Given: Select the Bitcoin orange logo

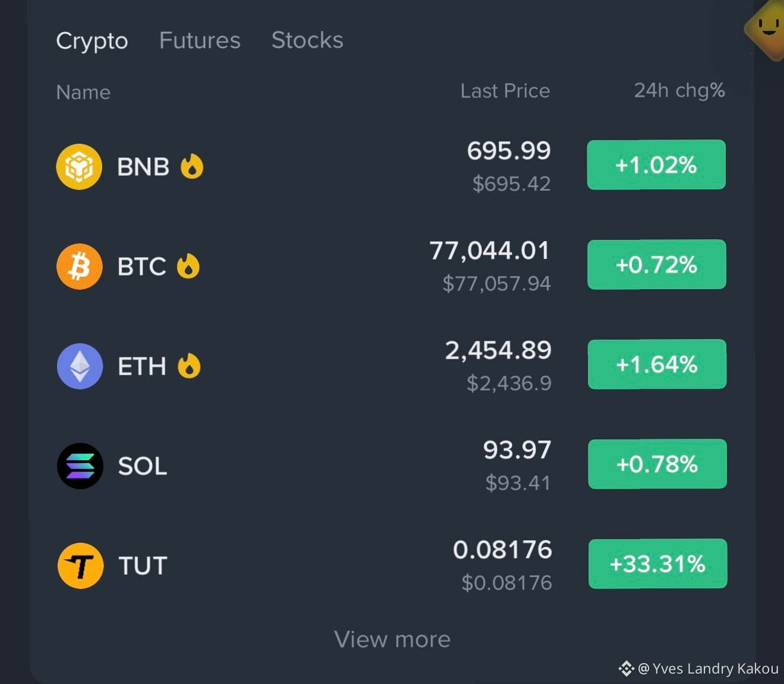Looking at the screenshot, I should coord(80,267).
